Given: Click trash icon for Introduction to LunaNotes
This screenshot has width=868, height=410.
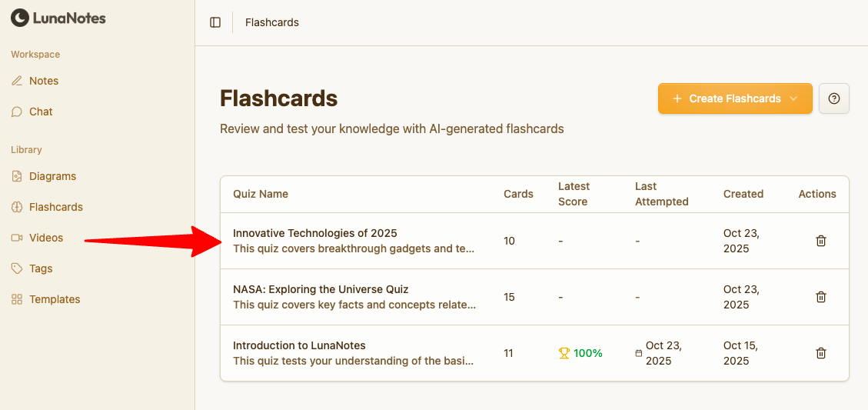Looking at the screenshot, I should [x=820, y=353].
